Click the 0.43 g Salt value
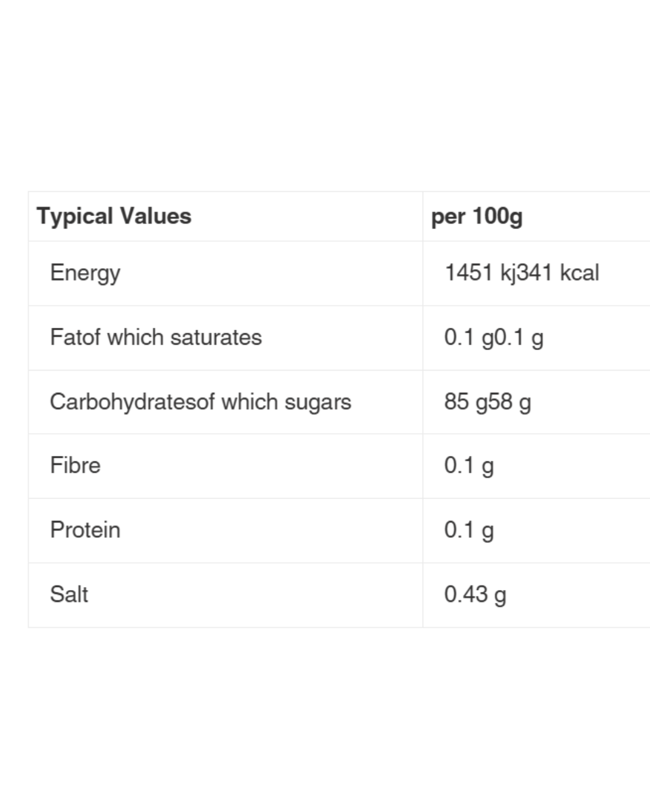 point(475,594)
